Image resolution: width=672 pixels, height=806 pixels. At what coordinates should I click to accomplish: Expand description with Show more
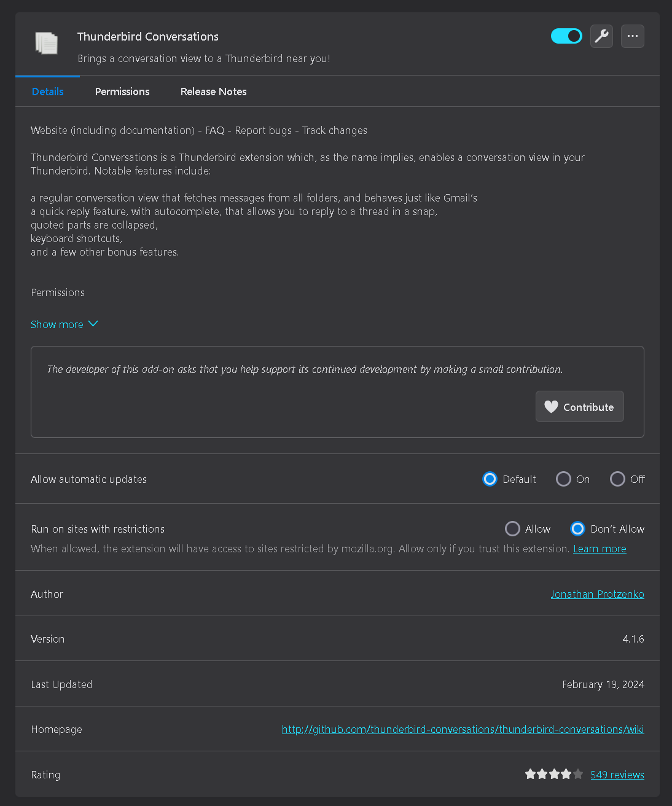57,324
